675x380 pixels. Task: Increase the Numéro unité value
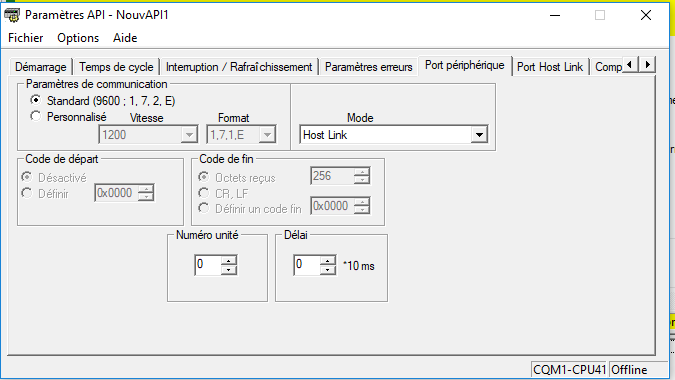click(x=229, y=261)
